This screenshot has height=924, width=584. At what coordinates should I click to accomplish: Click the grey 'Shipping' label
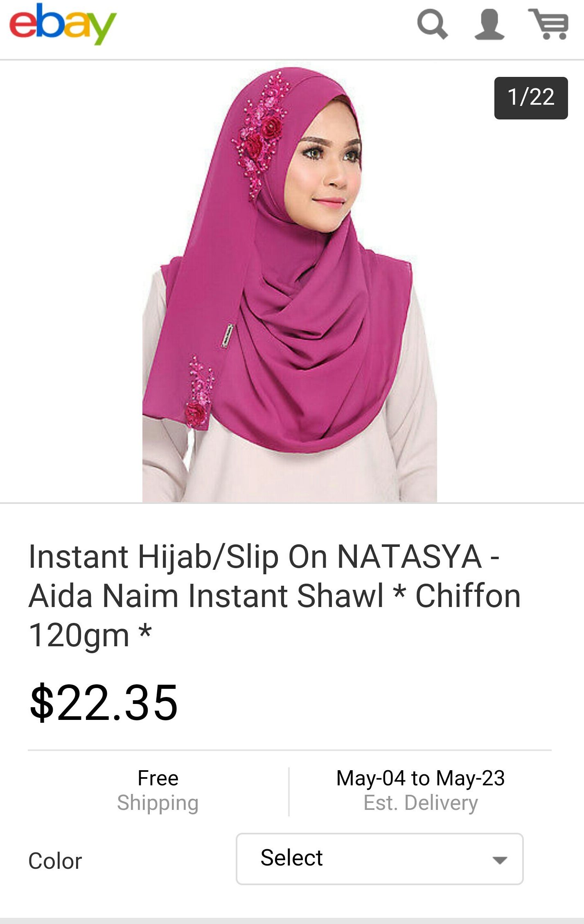tap(158, 803)
